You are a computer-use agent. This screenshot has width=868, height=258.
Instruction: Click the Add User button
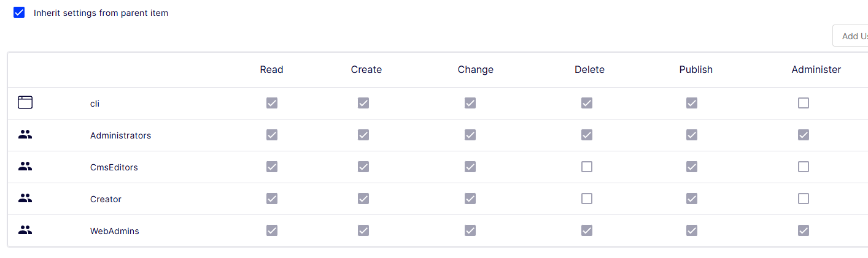click(x=852, y=36)
